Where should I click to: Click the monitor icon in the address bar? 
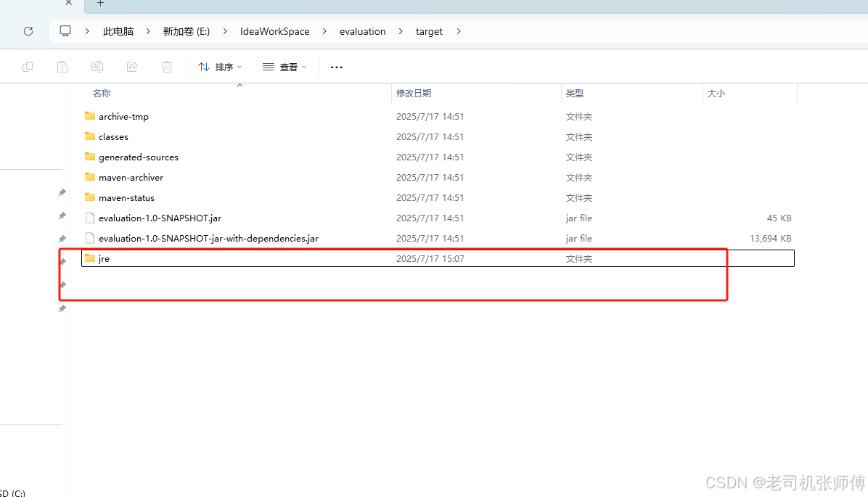click(65, 31)
